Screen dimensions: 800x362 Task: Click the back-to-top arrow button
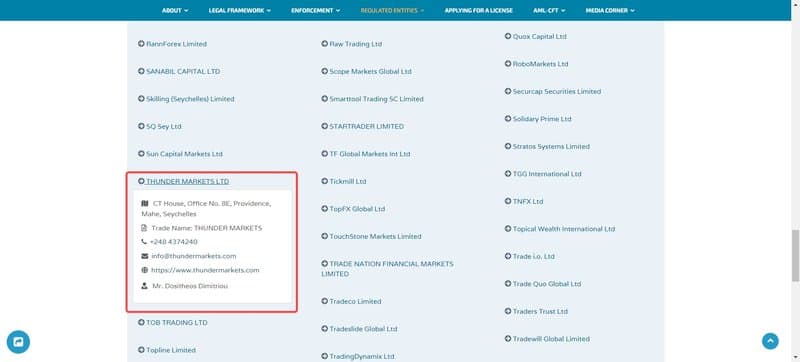coord(770,341)
